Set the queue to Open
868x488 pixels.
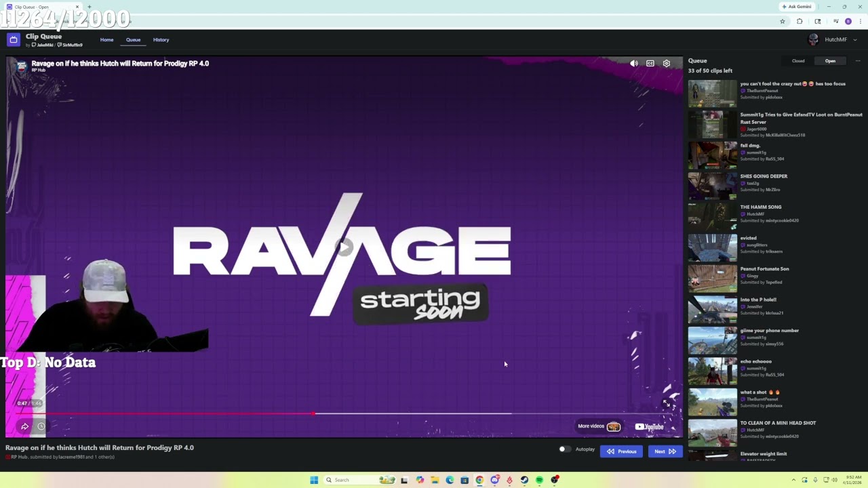(x=830, y=61)
